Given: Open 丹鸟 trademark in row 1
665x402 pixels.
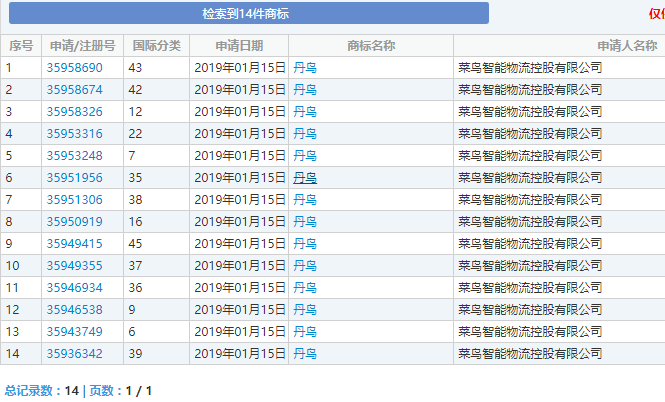Looking at the screenshot, I should click(x=305, y=67).
